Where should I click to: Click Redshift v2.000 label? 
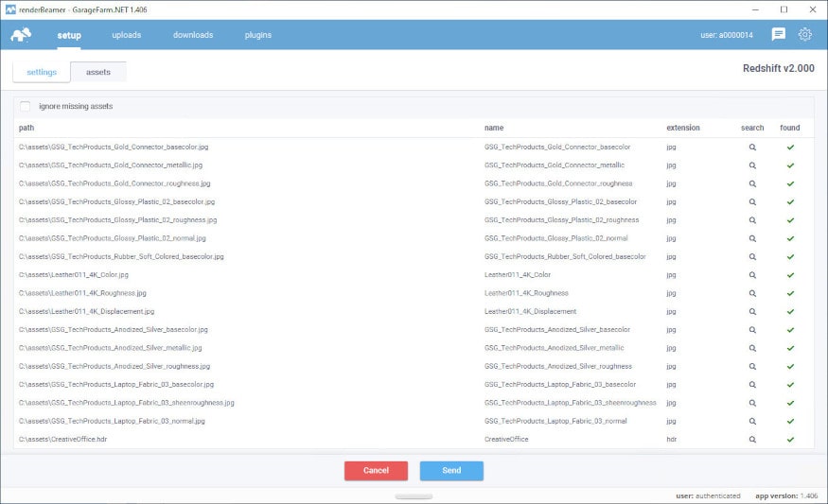tap(779, 68)
